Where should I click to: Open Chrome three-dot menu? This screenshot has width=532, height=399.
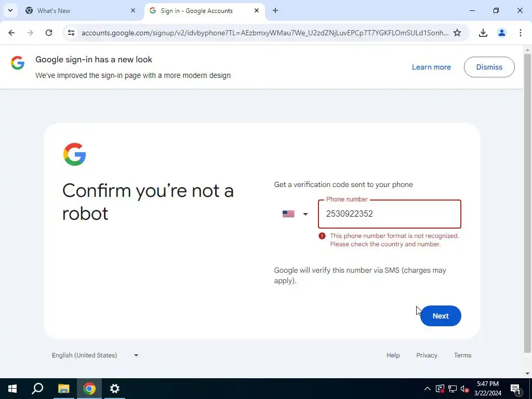tap(520, 33)
